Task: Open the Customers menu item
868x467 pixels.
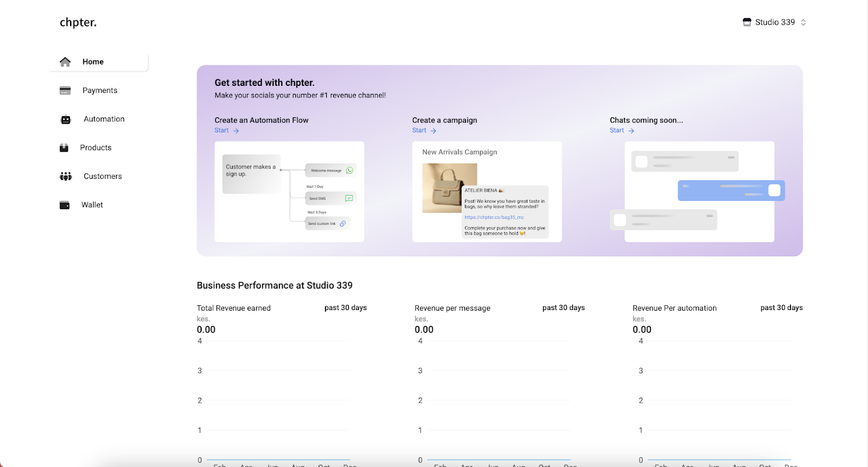Action: pyautogui.click(x=99, y=176)
